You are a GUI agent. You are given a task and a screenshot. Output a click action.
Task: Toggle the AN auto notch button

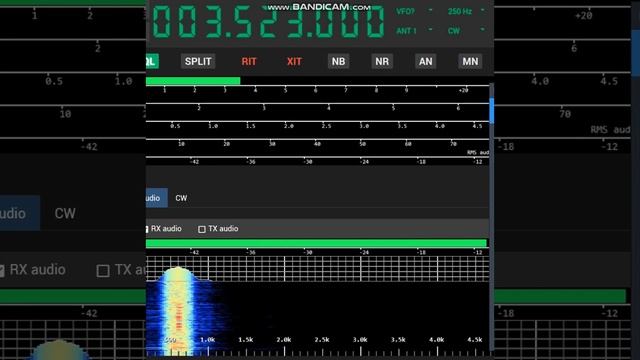click(x=425, y=62)
